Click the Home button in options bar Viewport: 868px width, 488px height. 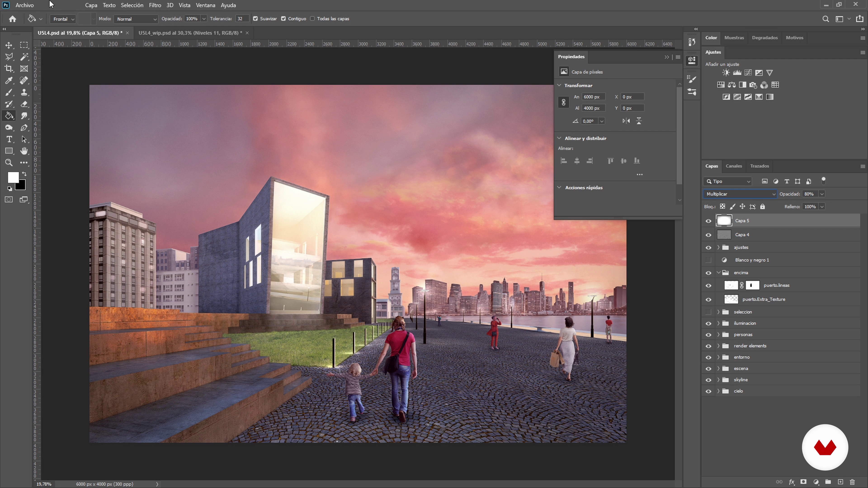tap(12, 19)
